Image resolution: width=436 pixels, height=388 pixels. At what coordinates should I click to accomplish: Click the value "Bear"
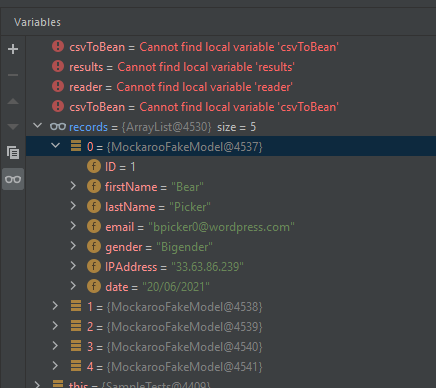point(187,187)
